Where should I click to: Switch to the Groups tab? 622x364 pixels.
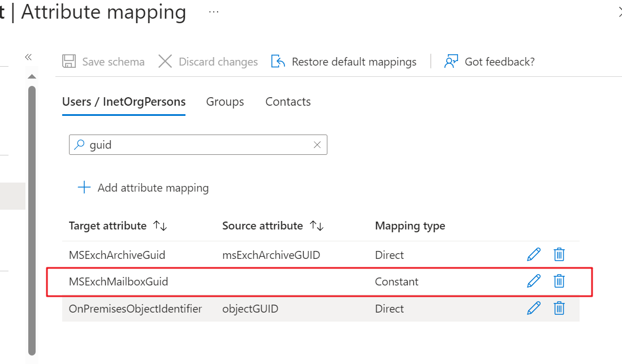pyautogui.click(x=224, y=102)
